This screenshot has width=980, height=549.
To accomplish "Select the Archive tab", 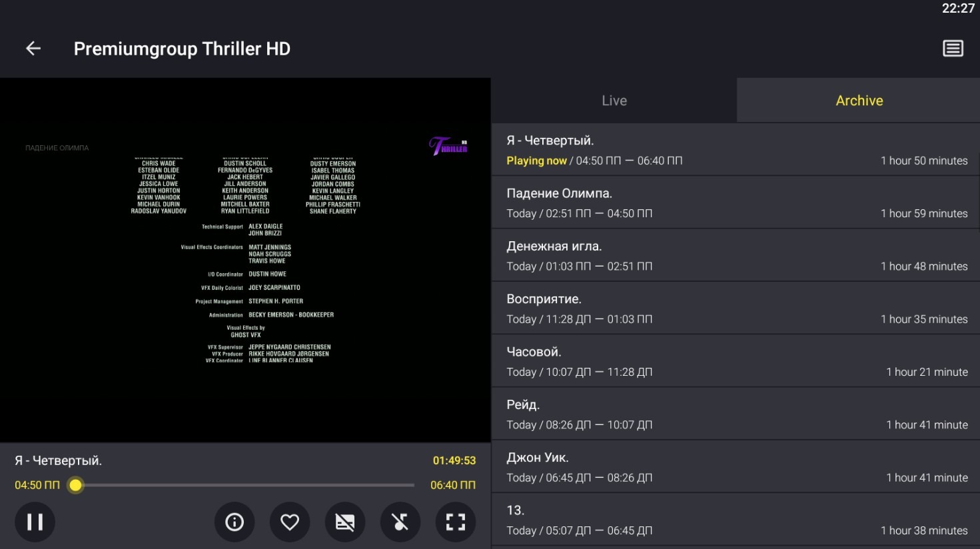I will coord(859,101).
